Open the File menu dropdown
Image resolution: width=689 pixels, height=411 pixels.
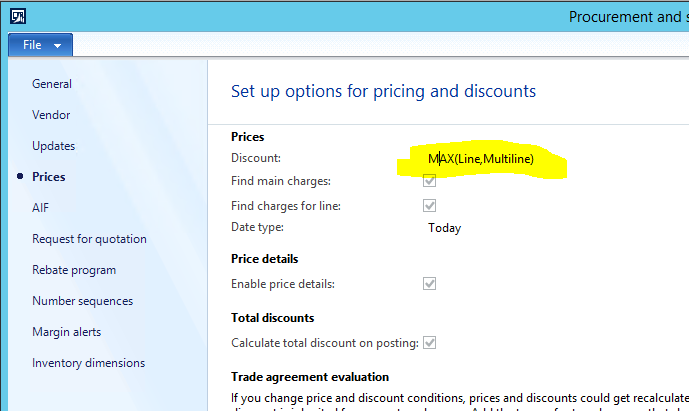40,46
